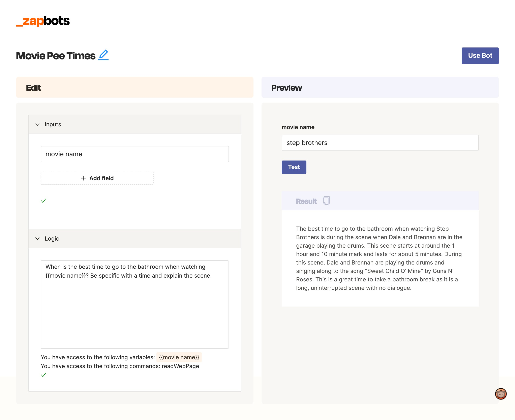Collapse the Inputs section chevron
Image resolution: width=515 pixels, height=420 pixels.
click(x=37, y=124)
